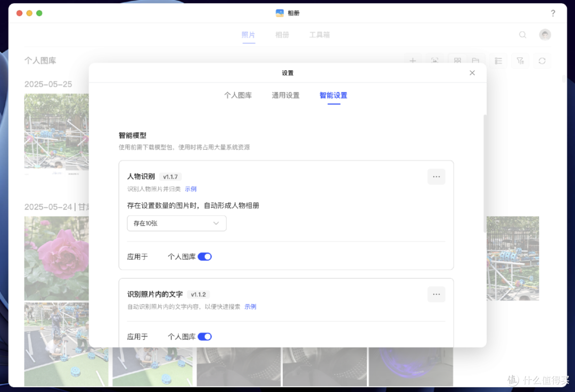
Task: Open the blue glowing photo thumbnail at bottom
Action: tap(410, 366)
